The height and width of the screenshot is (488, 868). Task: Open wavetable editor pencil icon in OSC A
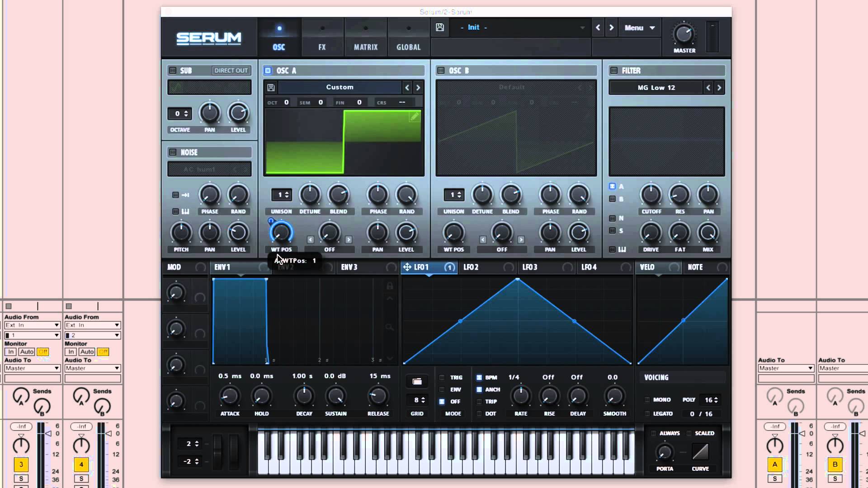pyautogui.click(x=414, y=117)
